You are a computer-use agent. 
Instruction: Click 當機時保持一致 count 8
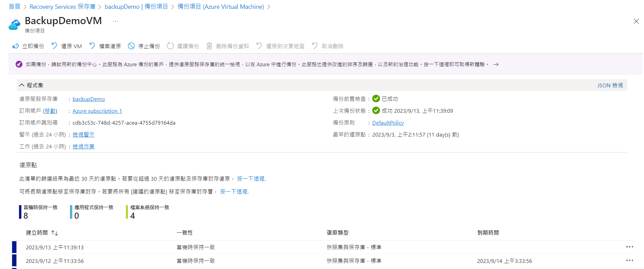coord(26,216)
